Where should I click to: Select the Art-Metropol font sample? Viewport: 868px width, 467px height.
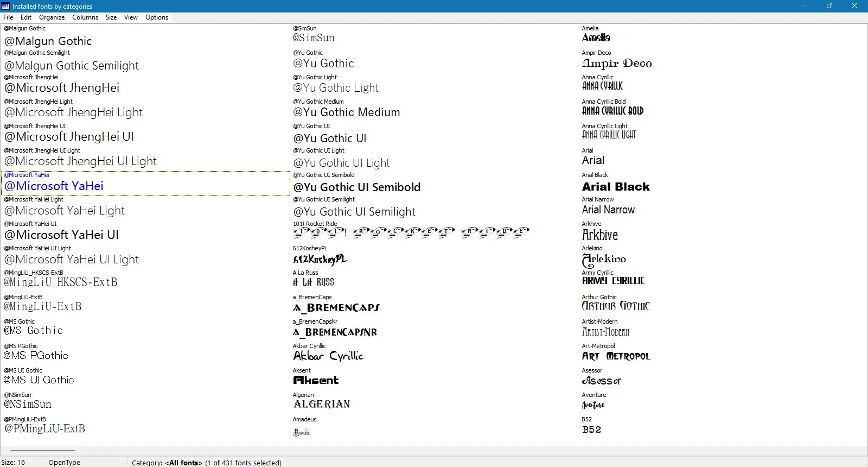coord(616,356)
